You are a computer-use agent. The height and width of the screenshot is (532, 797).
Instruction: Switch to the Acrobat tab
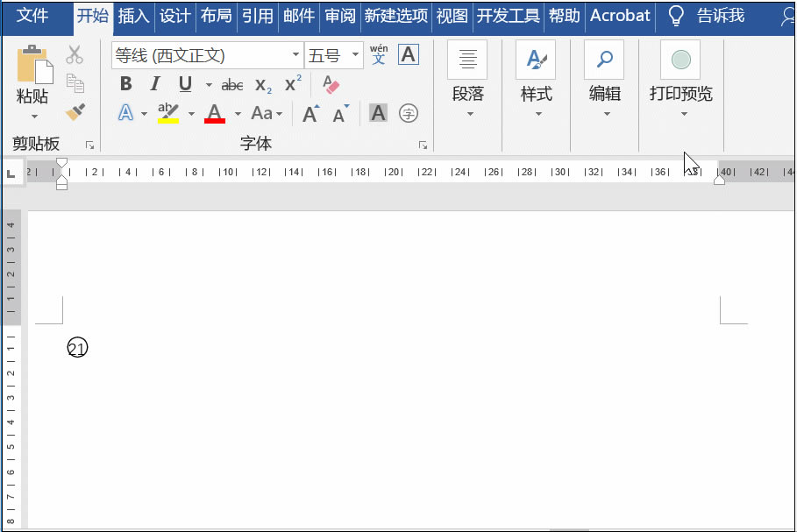point(620,16)
